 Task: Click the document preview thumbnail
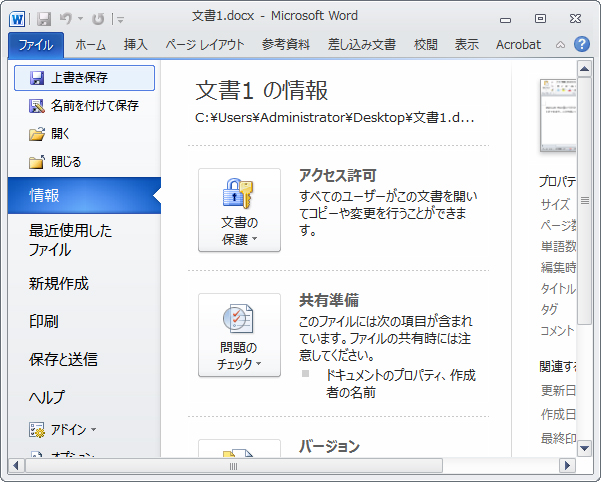tap(558, 115)
